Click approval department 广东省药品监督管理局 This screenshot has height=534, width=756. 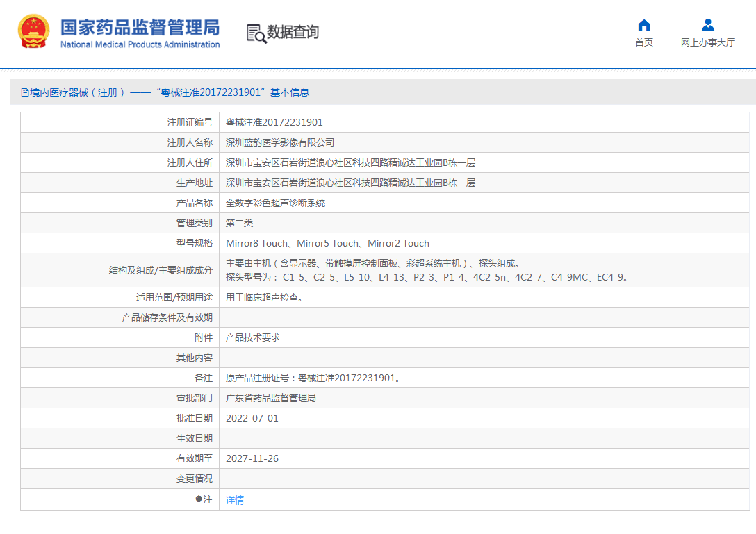pos(271,398)
